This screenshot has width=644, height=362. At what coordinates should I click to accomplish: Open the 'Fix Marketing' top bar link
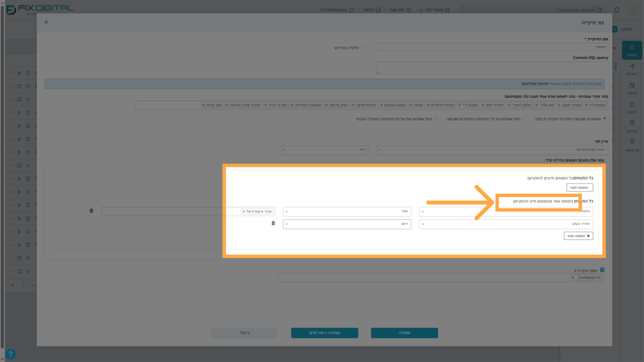[337, 10]
